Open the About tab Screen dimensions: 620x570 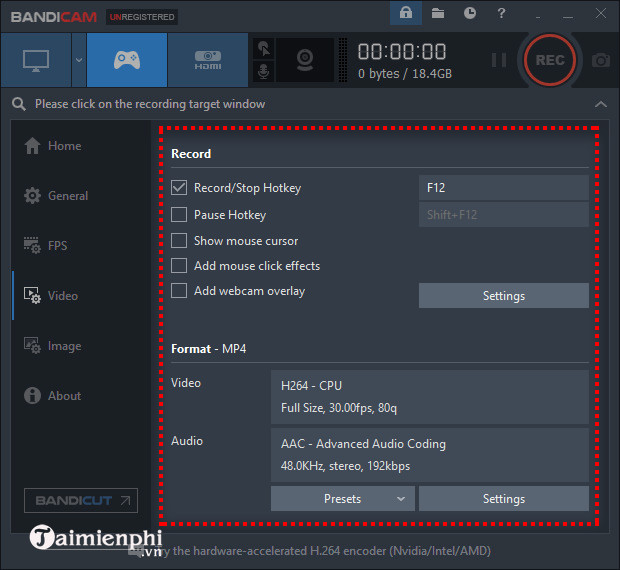pos(53,396)
